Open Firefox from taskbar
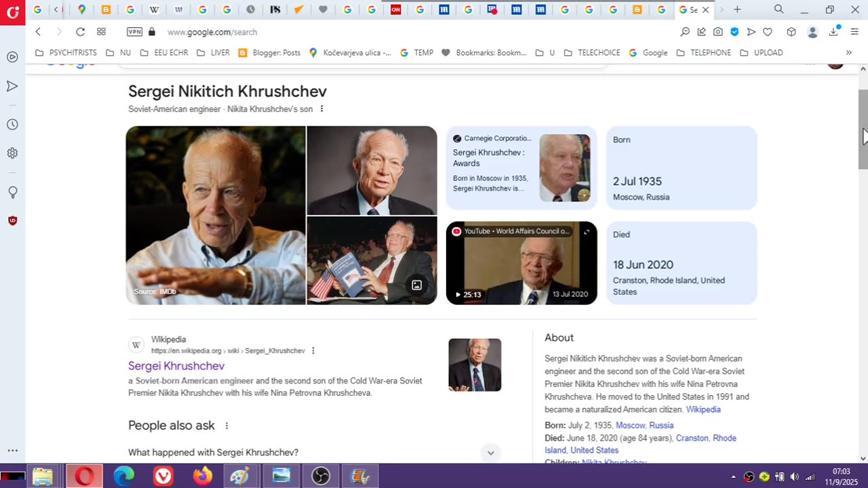This screenshot has height=488, width=868. pyautogui.click(x=202, y=476)
